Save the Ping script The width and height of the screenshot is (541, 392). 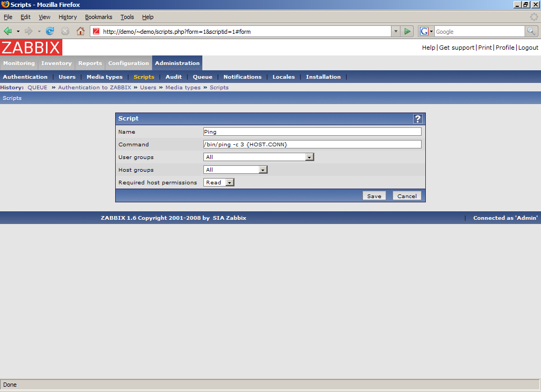pos(374,196)
